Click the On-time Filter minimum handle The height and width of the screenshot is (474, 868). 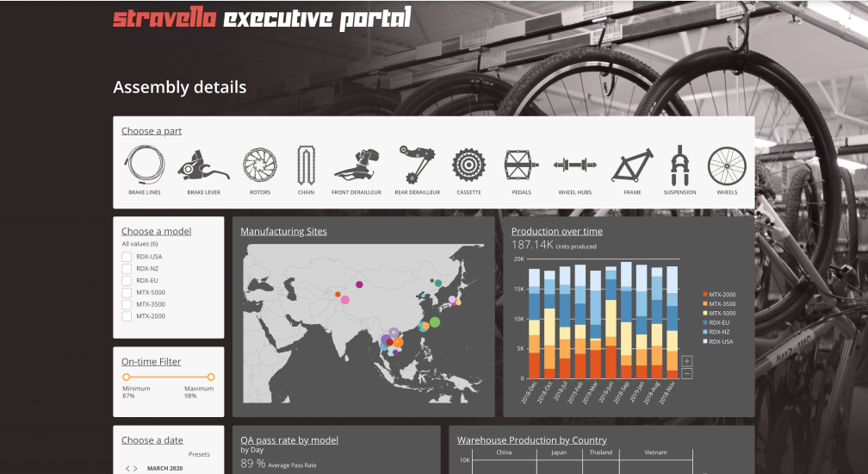[x=127, y=377]
